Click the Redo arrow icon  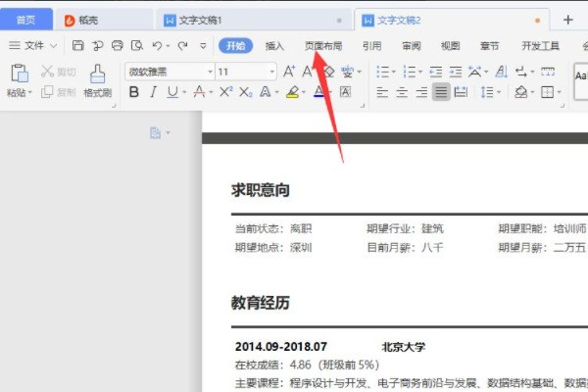182,46
